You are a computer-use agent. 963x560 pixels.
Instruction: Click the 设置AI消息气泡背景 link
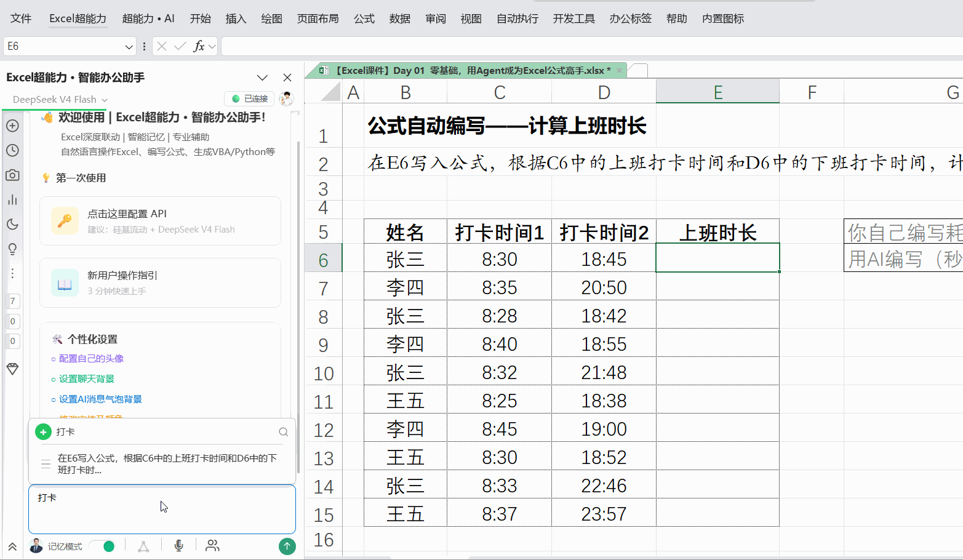(100, 399)
